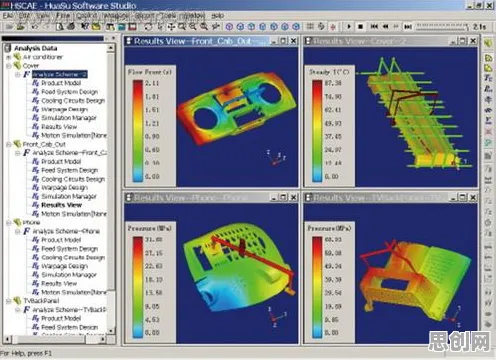The image size is (496, 360).
Task: Select Motion Simulation under Front_Cab_Out scheme
Action: (x=74, y=214)
